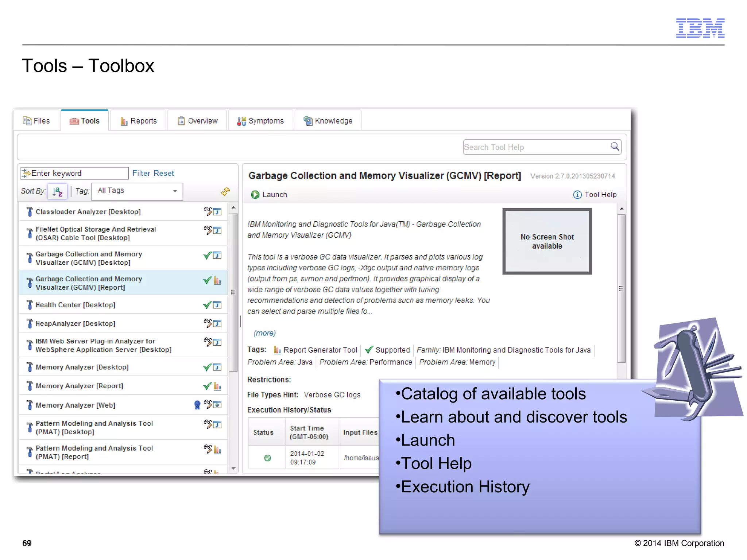Click HeapAnalyzer desktop tool type icon
Image resolution: width=747 pixels, height=560 pixels.
coord(217,323)
